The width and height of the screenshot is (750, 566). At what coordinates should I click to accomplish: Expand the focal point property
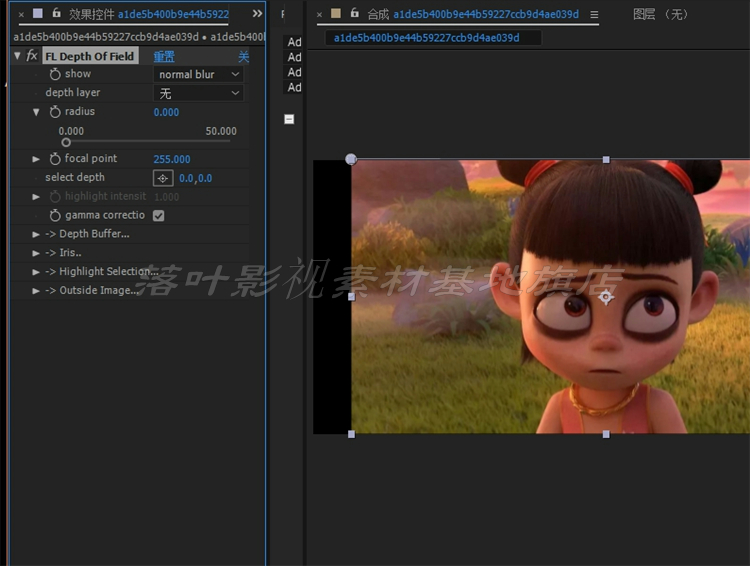(36, 159)
